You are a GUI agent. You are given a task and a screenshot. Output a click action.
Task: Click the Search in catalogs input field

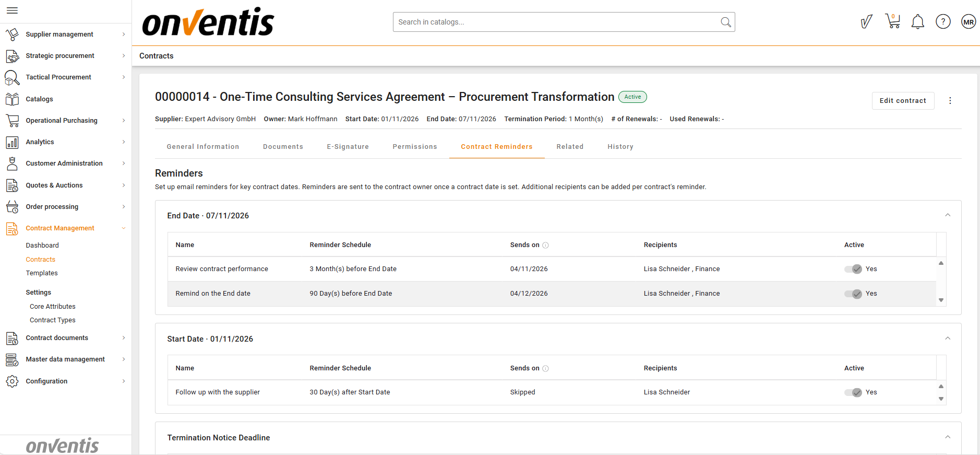pos(556,22)
